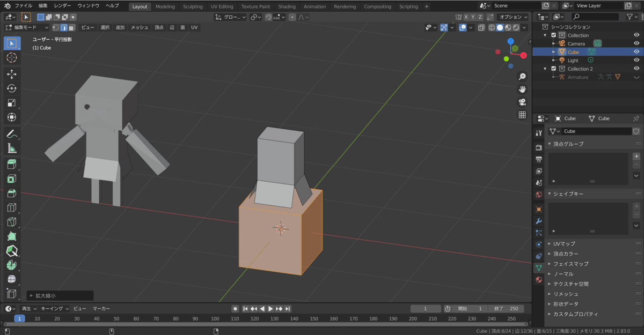Toggle X axis mirror button
Screen dimensions: 644x335
(465, 17)
